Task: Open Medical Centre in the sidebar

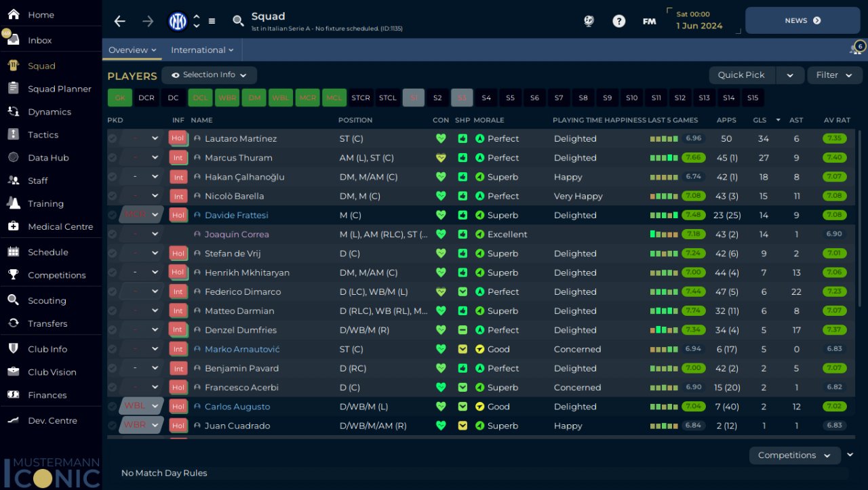Action: click(60, 226)
